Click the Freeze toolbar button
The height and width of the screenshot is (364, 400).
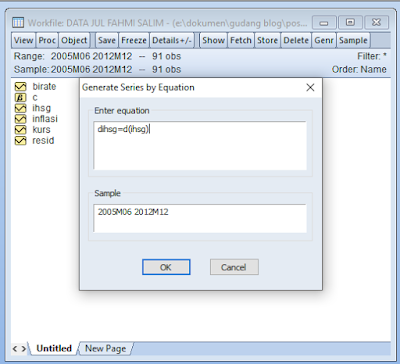click(x=134, y=40)
